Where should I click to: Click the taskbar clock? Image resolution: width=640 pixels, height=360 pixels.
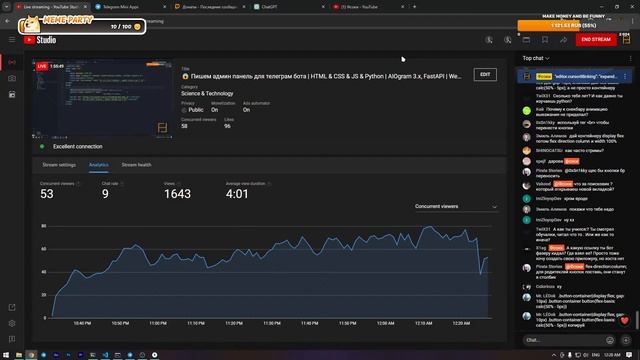pos(612,355)
